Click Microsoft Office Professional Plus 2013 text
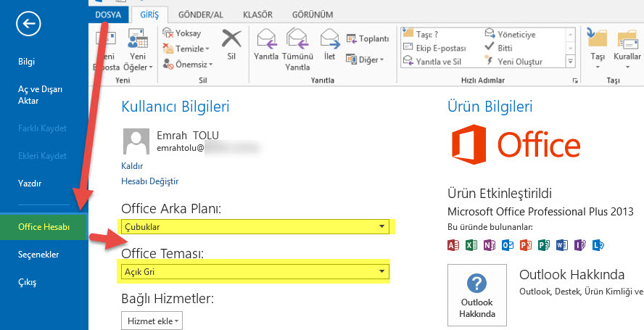The image size is (644, 330). 540,212
